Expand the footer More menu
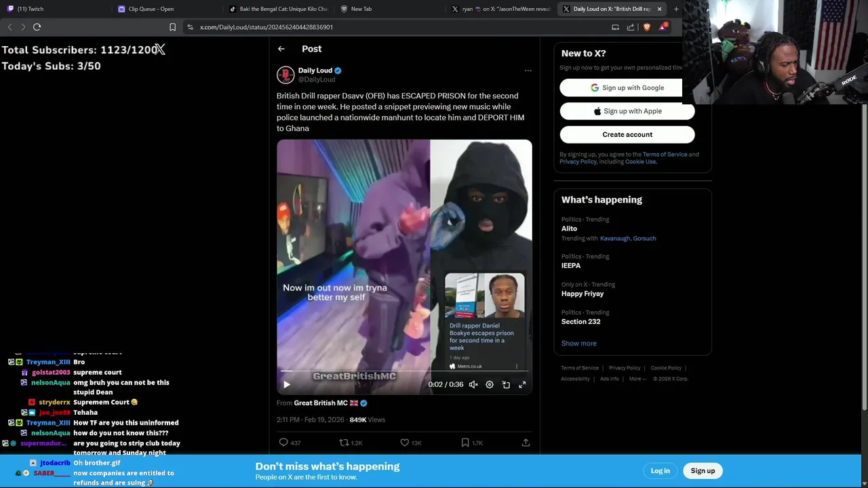868x488 pixels. tap(637, 379)
